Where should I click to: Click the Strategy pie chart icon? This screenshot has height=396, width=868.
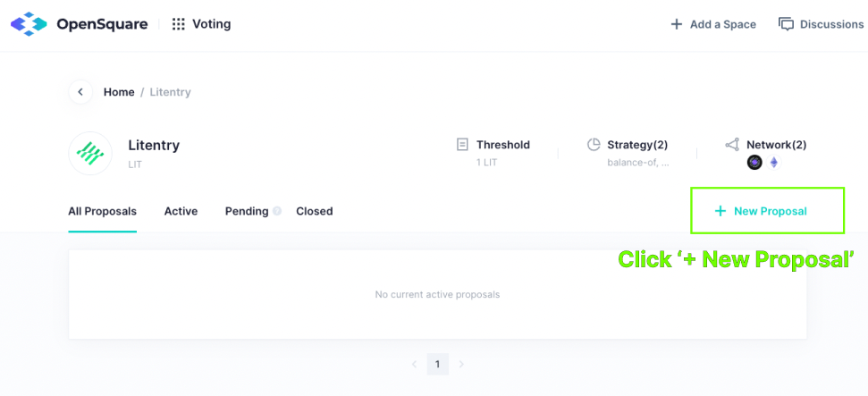tap(594, 145)
